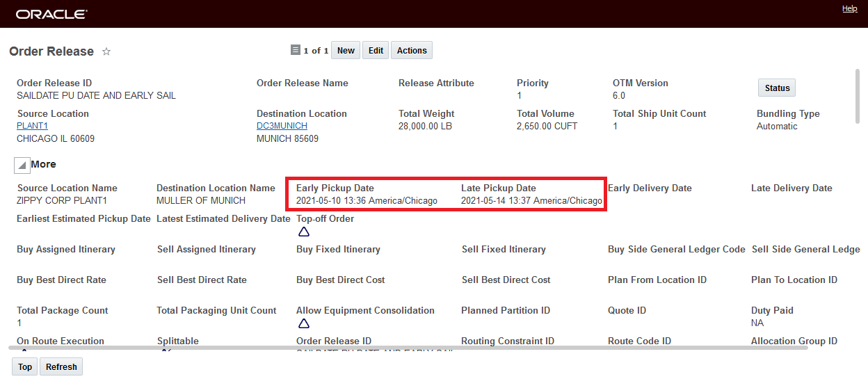Click the Early Pickup Date value 2021-05-10 13:36
Image resolution: width=868 pixels, height=379 pixels.
pyautogui.click(x=367, y=201)
